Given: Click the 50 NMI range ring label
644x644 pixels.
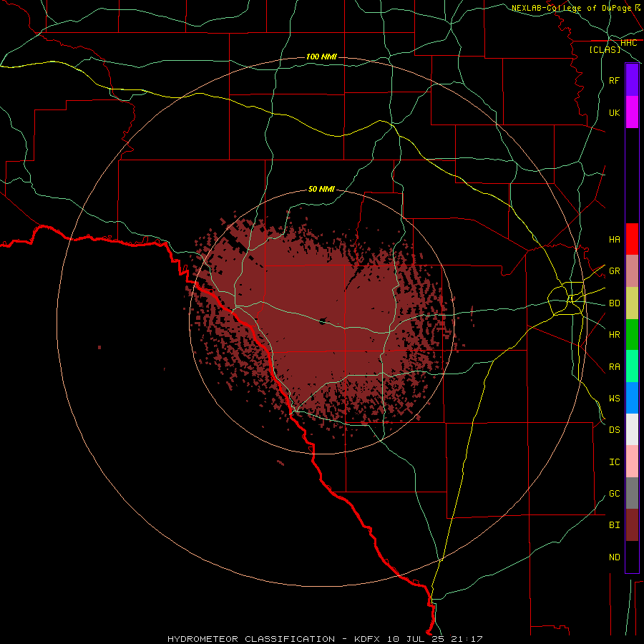Looking at the screenshot, I should (321, 189).
